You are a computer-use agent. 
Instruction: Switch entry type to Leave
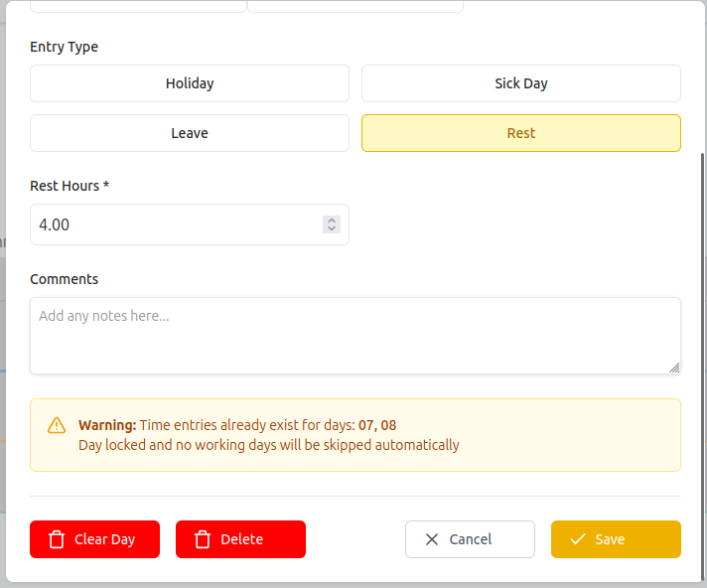(x=190, y=133)
